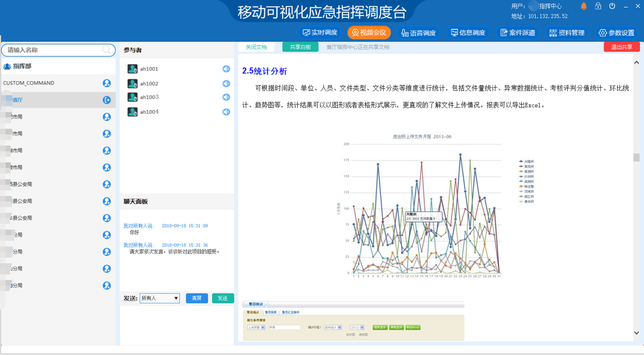Focus the 请输入名称 search field
Viewport: 644px width, 355px height.
coord(53,50)
